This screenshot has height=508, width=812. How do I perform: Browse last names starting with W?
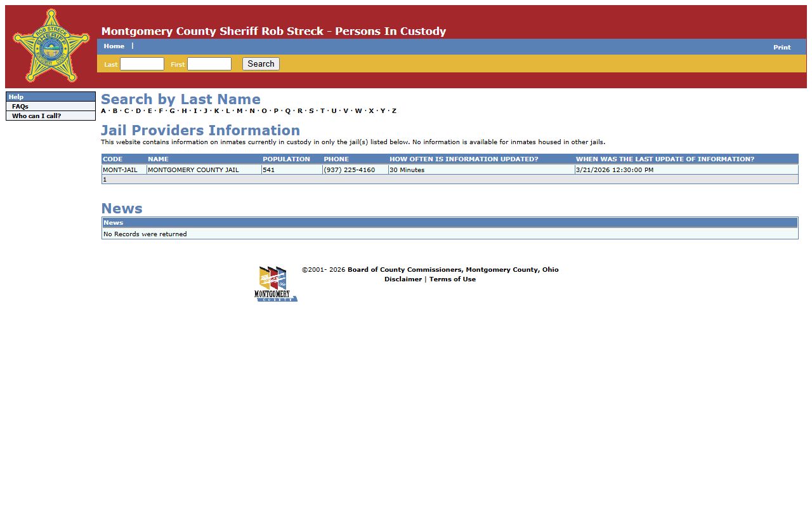(358, 111)
